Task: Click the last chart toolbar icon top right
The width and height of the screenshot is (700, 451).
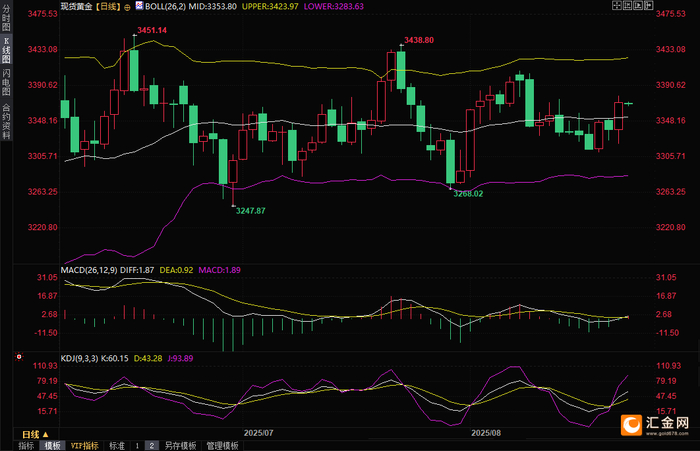Action: click(x=649, y=5)
